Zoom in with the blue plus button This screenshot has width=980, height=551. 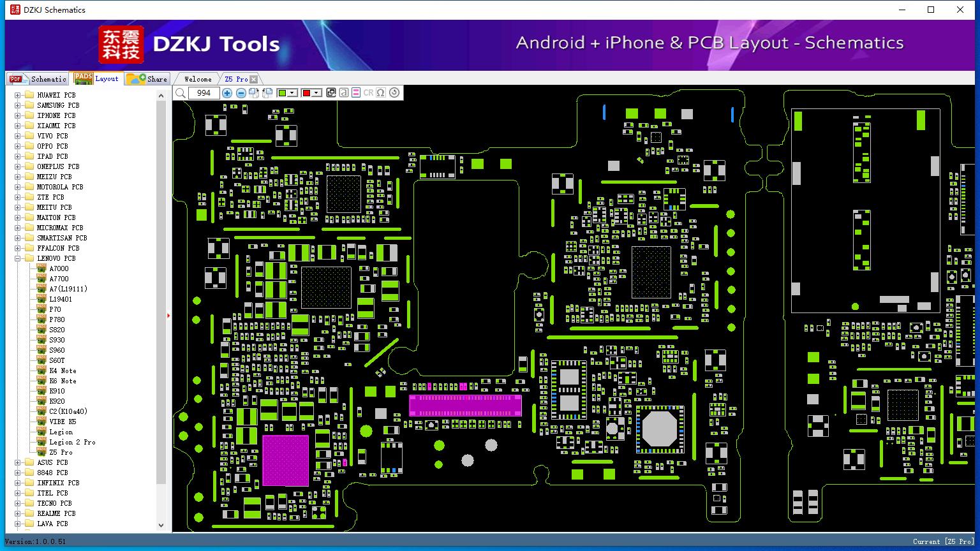point(227,93)
